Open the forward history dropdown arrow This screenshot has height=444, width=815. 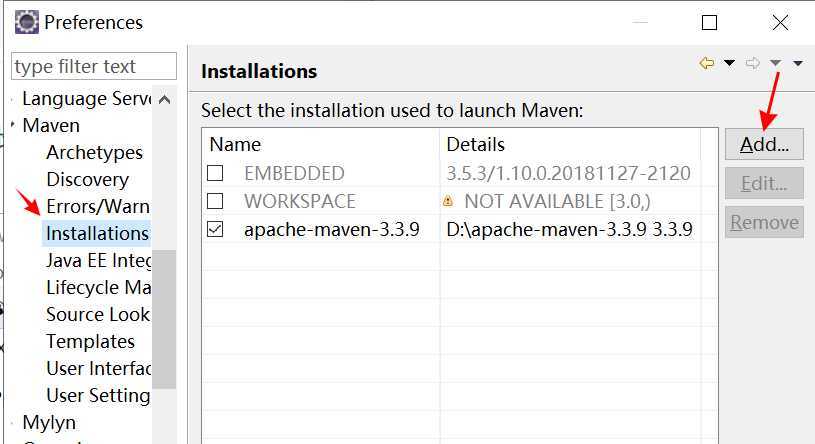coord(775,63)
